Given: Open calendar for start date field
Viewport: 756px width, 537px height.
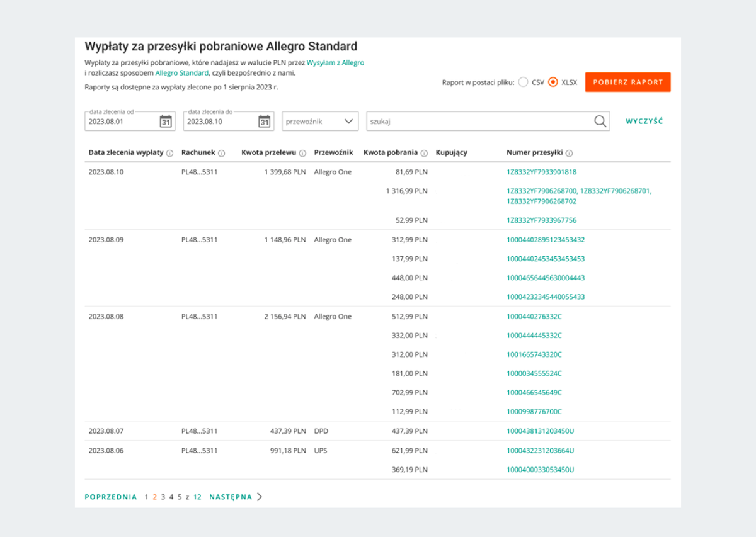Looking at the screenshot, I should 166,122.
